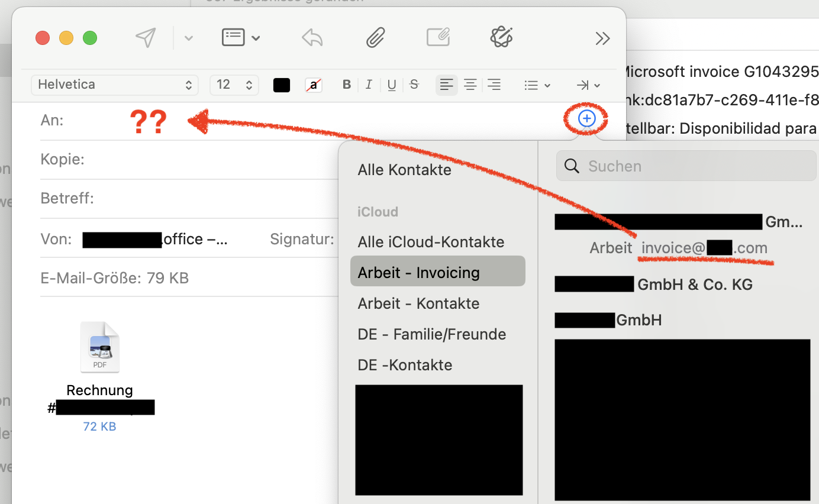819x504 pixels.
Task: Open the Markup compose icon in toolbar
Action: click(x=438, y=38)
